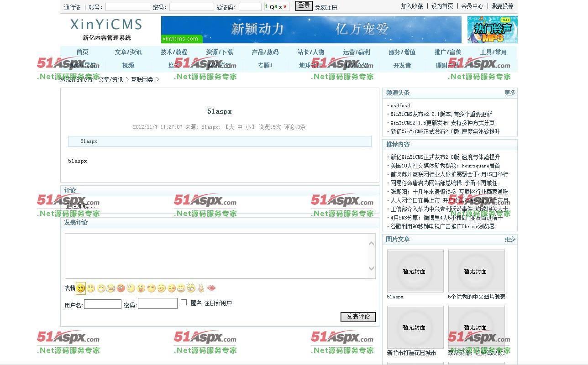Open the XinYiCMS发布v2.2.1版本 headline
This screenshot has height=365, width=588.
(441, 115)
